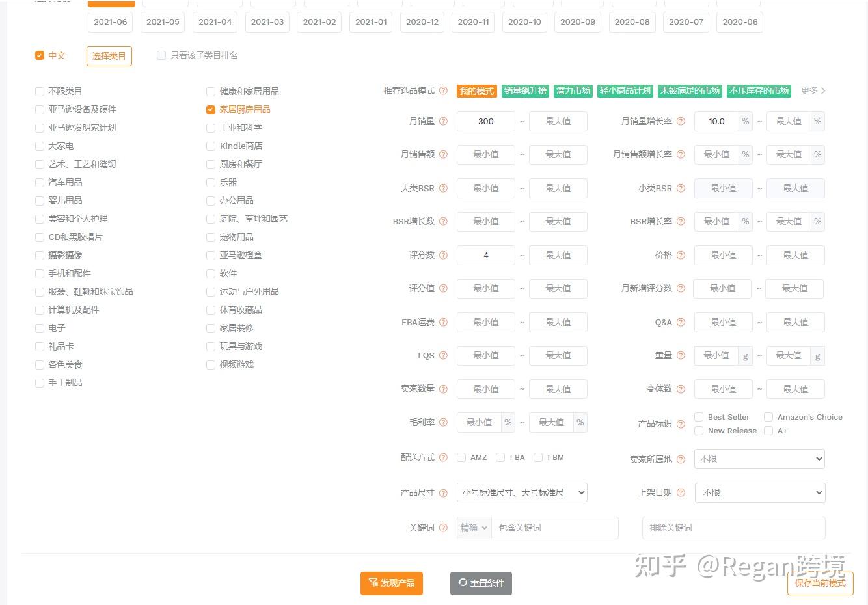Click the question-mark icon beside 关键词

tap(443, 528)
